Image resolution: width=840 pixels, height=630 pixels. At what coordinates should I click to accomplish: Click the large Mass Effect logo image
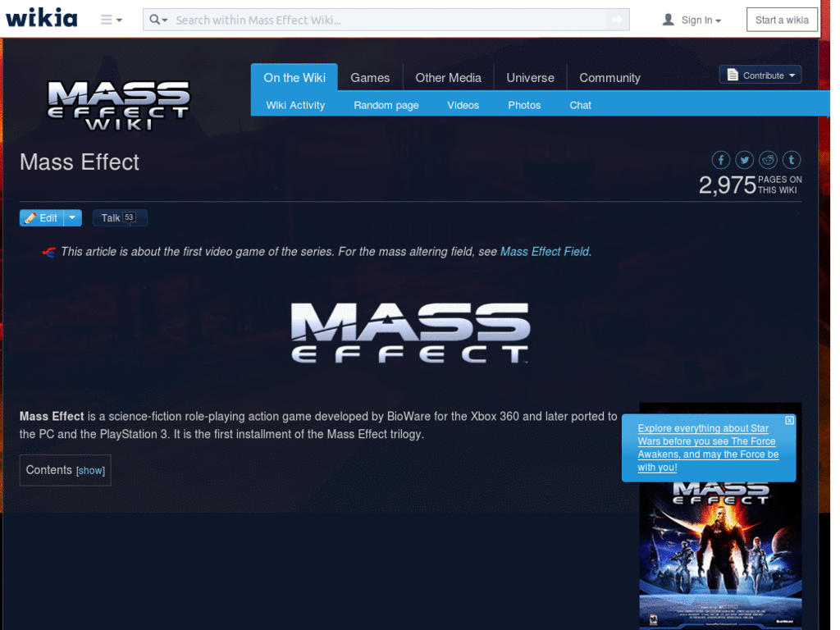click(410, 333)
